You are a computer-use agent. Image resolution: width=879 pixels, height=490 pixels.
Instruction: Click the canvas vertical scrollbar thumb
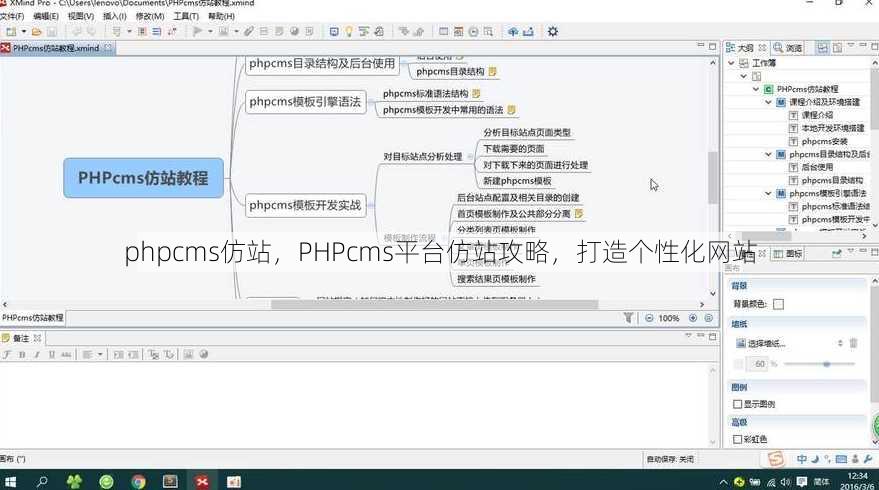(x=713, y=178)
